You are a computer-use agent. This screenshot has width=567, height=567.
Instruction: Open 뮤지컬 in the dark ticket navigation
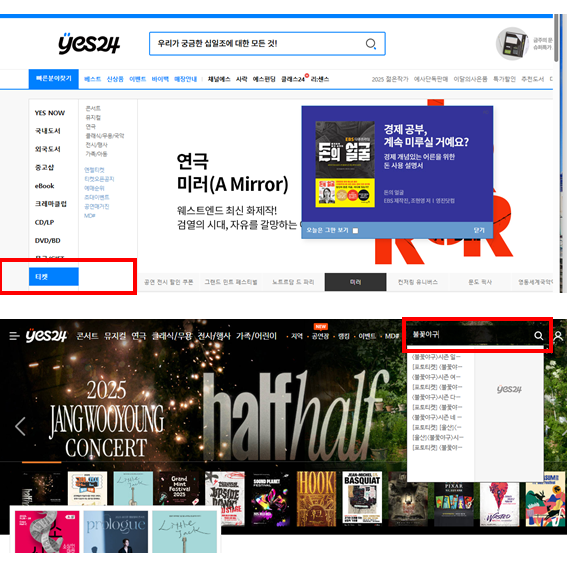tap(115, 336)
